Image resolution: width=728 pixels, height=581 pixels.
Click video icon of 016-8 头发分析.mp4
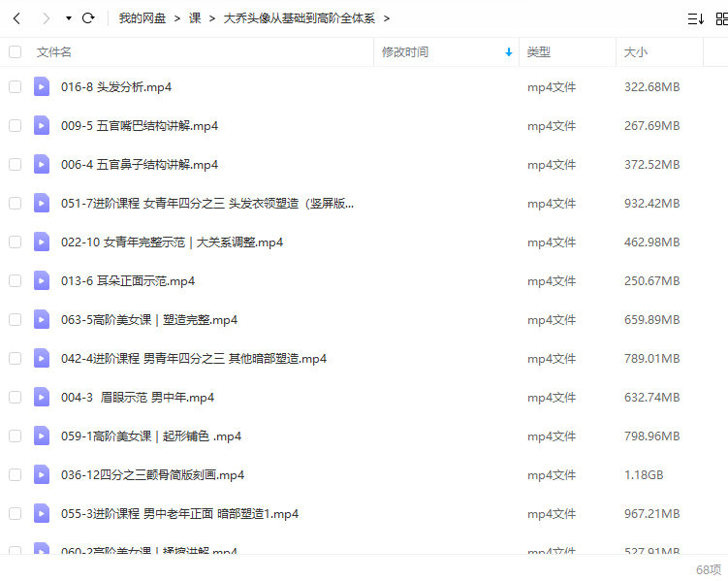point(42,87)
